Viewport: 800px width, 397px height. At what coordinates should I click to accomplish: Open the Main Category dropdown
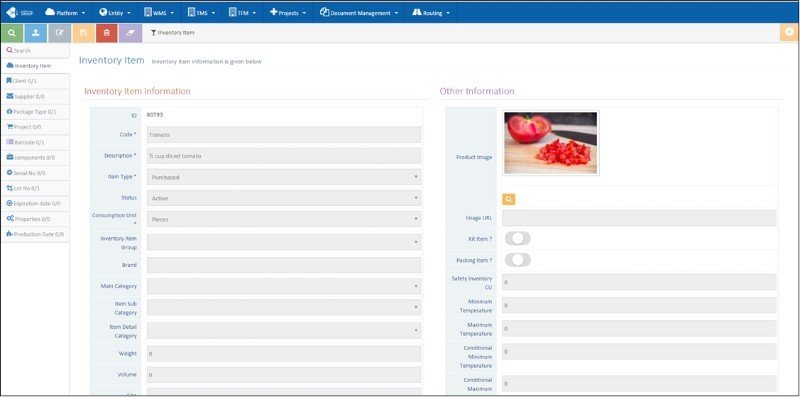click(x=284, y=286)
